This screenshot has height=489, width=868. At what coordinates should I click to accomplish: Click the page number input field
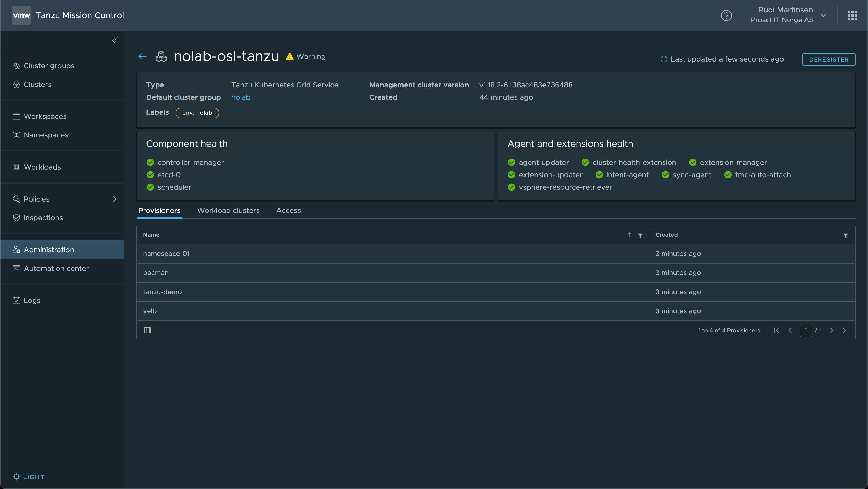[x=806, y=330]
